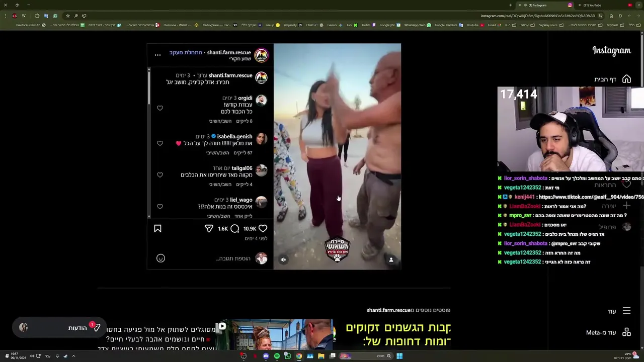View the 67 likes on isabella.genish's comment

click(x=243, y=153)
